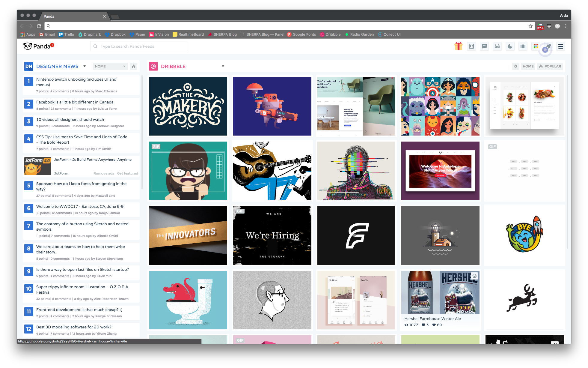The image size is (588, 368).
Task: Open the green armchair website shot
Action: (x=356, y=106)
